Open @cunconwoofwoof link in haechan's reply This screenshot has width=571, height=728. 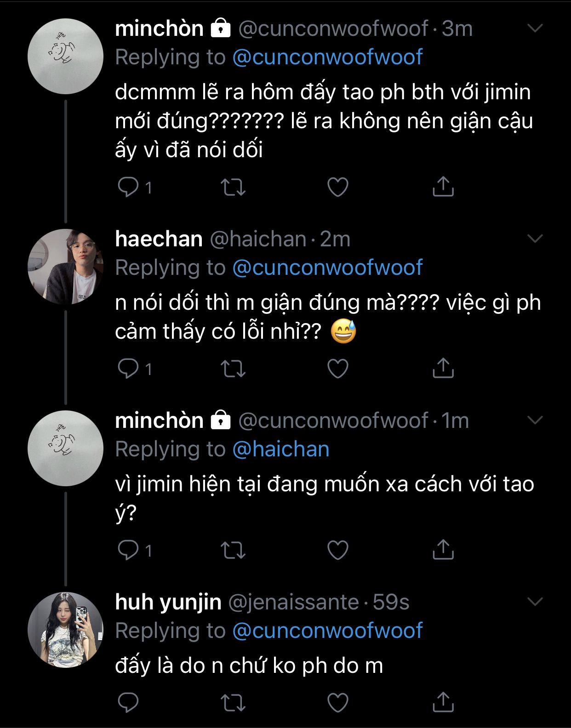(327, 267)
